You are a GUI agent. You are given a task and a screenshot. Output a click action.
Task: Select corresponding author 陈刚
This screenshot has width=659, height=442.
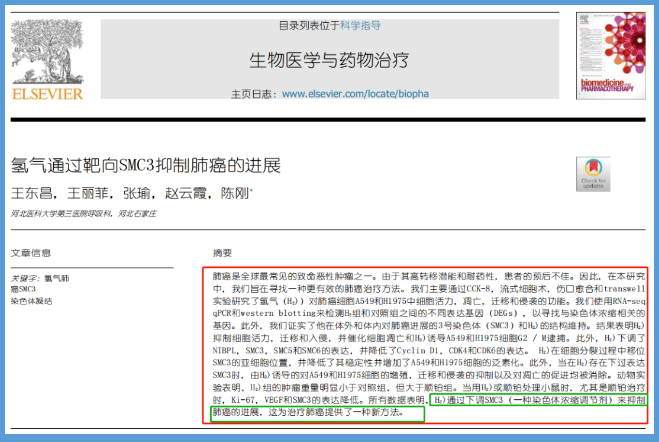tap(235, 193)
